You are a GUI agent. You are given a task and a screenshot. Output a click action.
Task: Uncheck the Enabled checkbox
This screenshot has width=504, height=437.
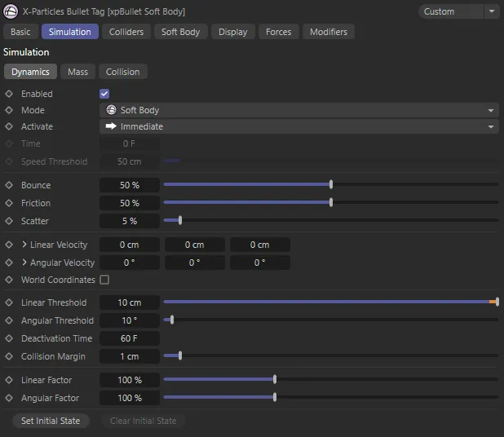pos(104,94)
